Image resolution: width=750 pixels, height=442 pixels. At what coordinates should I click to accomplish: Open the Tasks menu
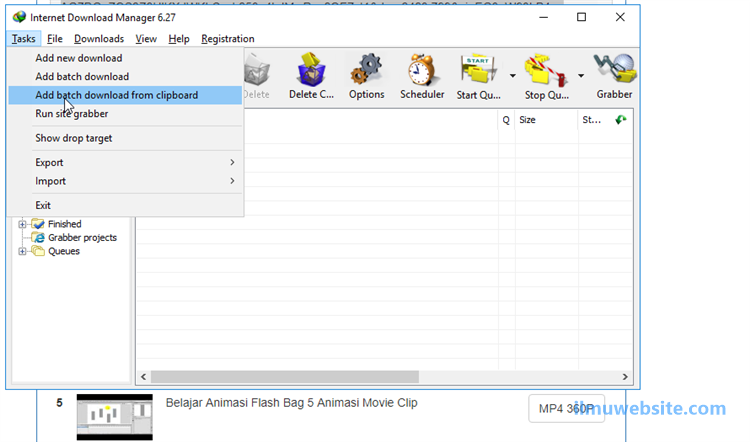pos(23,39)
